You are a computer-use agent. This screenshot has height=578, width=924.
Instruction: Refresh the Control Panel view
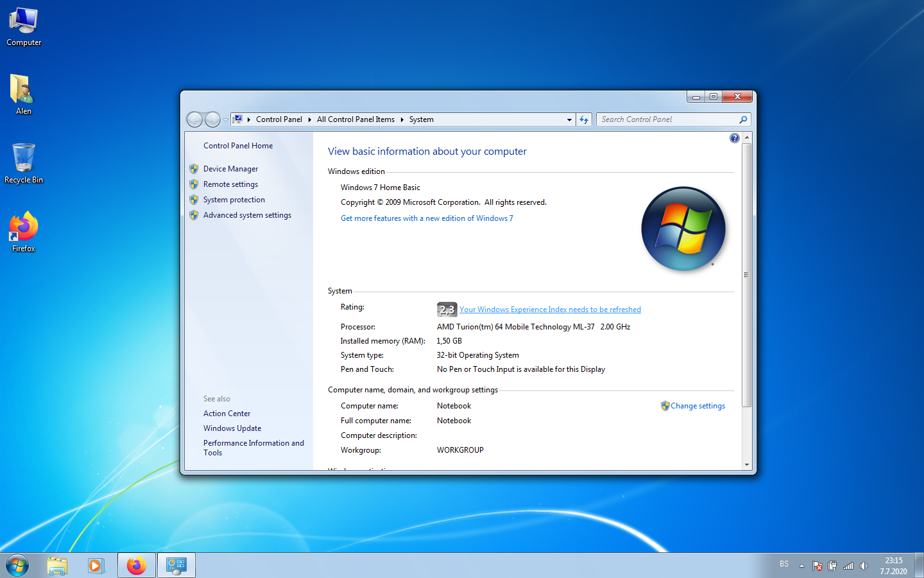pyautogui.click(x=584, y=119)
